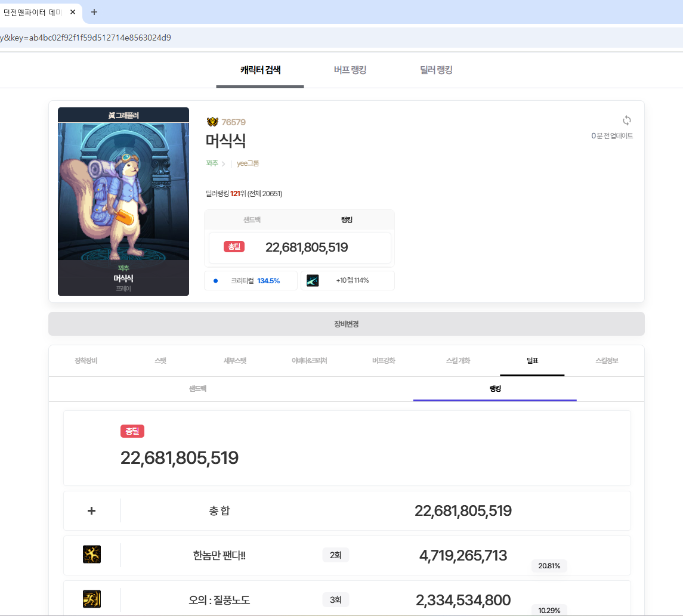The image size is (683, 616).
Task: Click the character portrait thumbnail
Action: pyautogui.click(x=123, y=202)
